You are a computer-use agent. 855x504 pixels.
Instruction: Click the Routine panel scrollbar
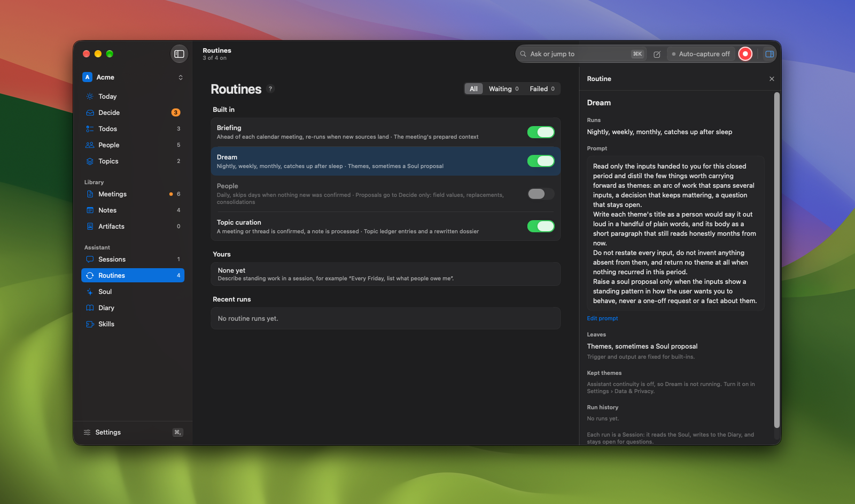(x=777, y=259)
